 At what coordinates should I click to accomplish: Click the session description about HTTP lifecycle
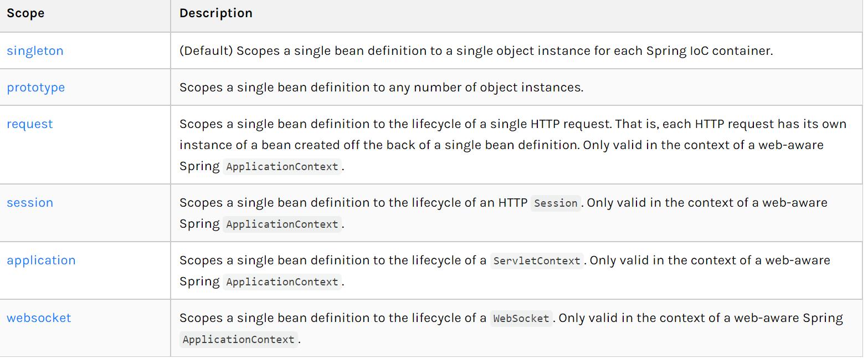click(504, 213)
